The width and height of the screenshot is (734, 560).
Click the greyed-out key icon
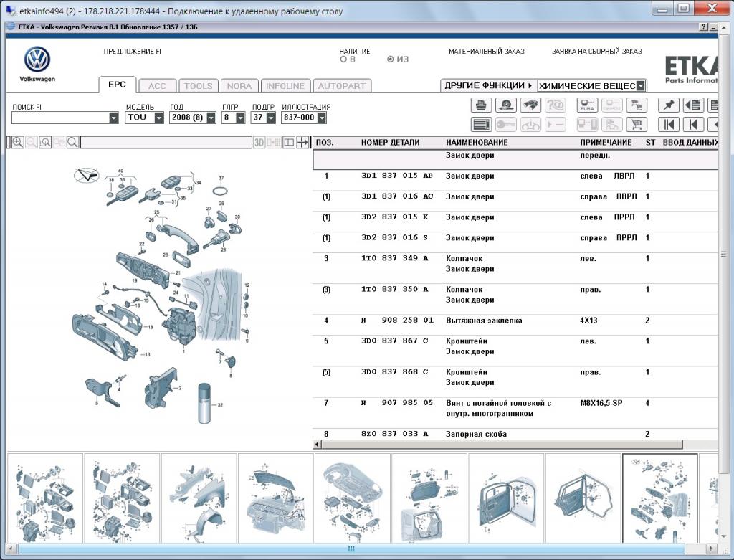(x=505, y=125)
